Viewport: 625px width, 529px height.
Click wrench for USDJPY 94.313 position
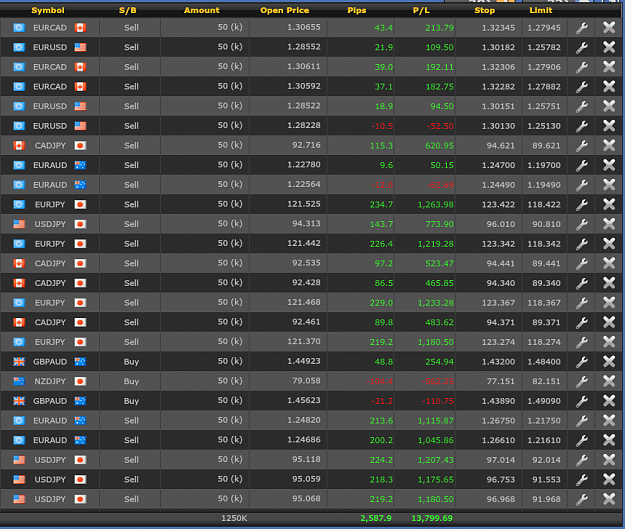point(582,224)
